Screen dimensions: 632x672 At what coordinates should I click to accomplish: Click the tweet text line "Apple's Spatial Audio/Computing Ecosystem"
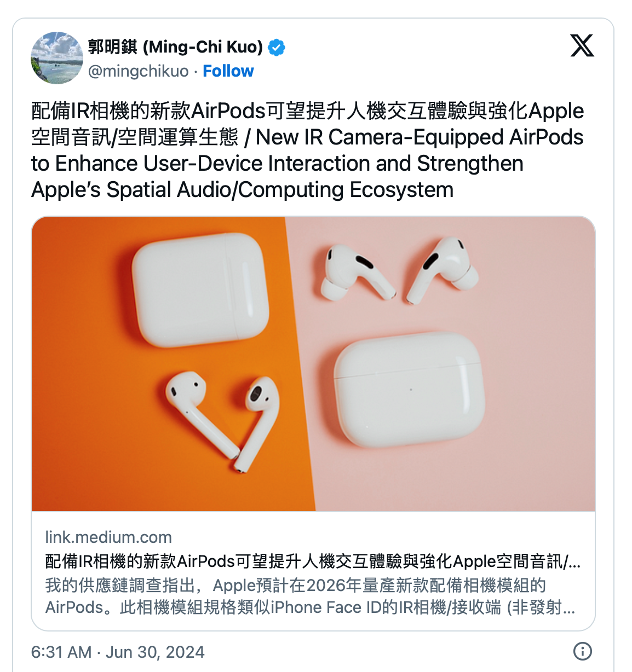[x=243, y=190]
